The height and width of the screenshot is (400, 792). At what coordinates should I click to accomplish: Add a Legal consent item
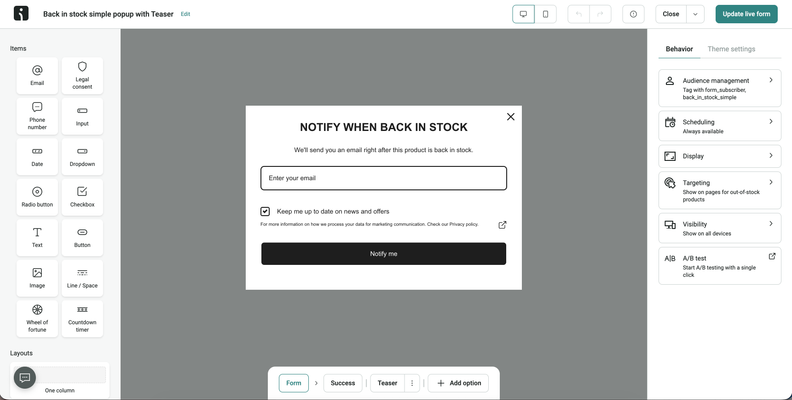[82, 76]
